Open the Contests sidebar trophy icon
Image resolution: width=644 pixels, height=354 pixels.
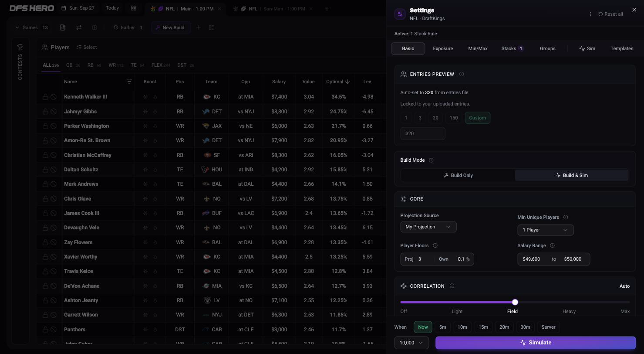click(x=20, y=47)
